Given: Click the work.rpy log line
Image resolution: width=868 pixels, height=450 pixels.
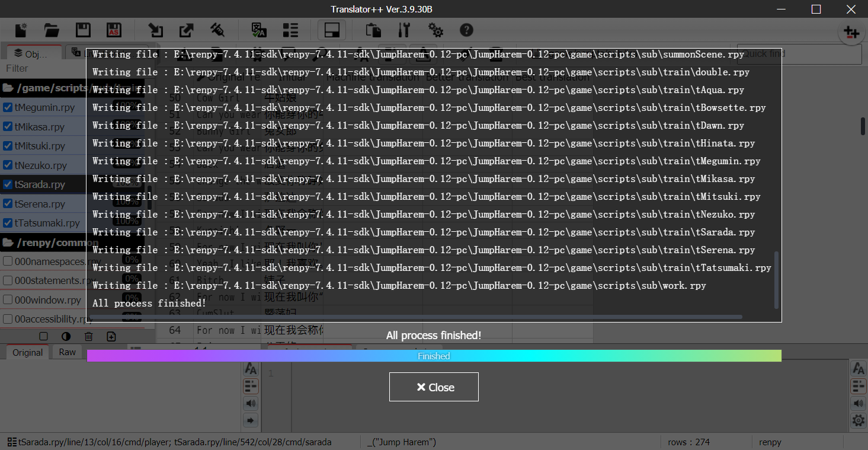Looking at the screenshot, I should pyautogui.click(x=399, y=286).
